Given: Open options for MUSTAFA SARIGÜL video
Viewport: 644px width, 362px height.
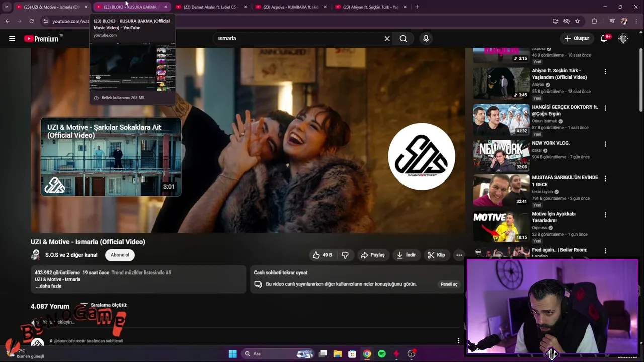Looking at the screenshot, I should click(605, 178).
